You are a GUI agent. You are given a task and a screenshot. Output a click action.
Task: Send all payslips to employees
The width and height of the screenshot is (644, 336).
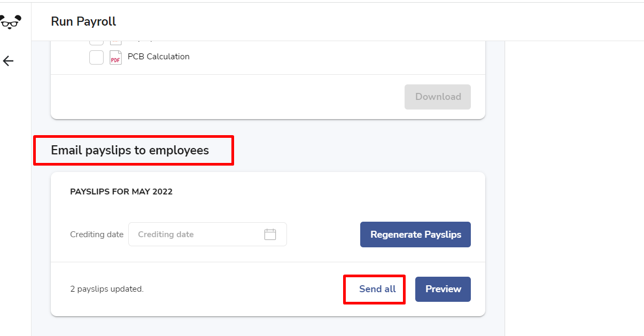[x=377, y=289]
